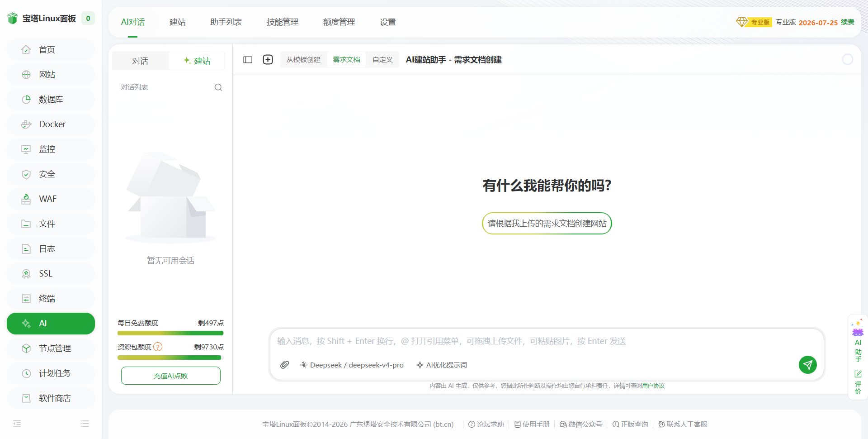
Task: Focus the message input field
Action: pos(547,341)
